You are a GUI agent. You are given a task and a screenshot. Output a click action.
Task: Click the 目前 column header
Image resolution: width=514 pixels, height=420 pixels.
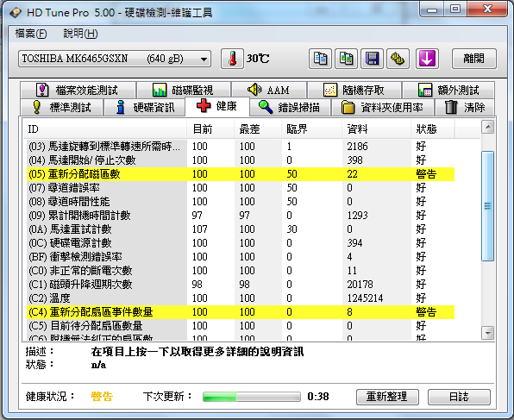210,129
